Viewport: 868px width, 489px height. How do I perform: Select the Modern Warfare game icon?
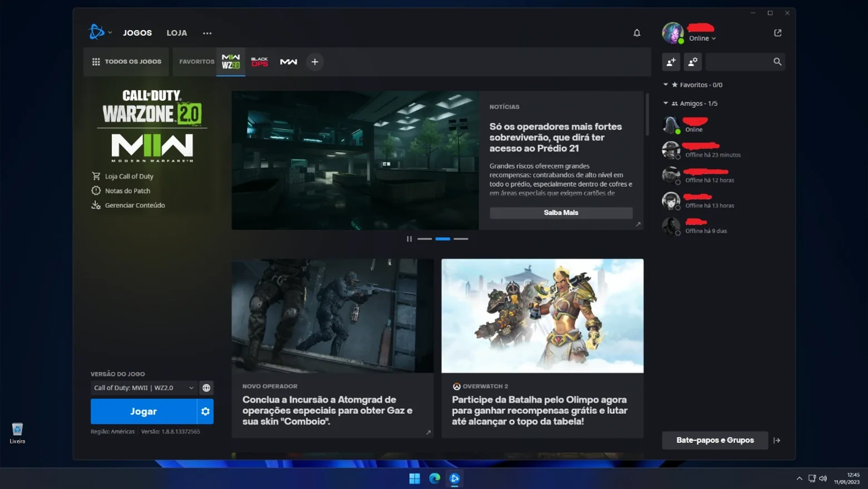point(288,62)
